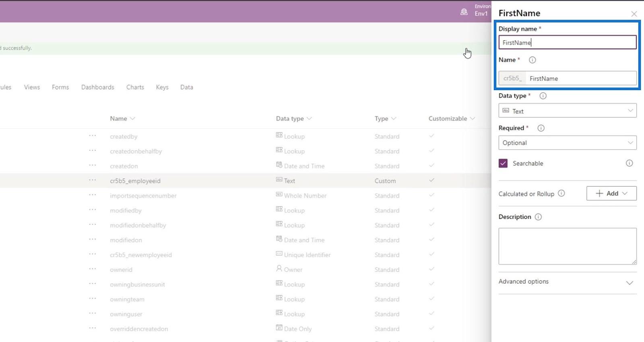Open the more options dots for owningbusinessunit row

tap(93, 284)
